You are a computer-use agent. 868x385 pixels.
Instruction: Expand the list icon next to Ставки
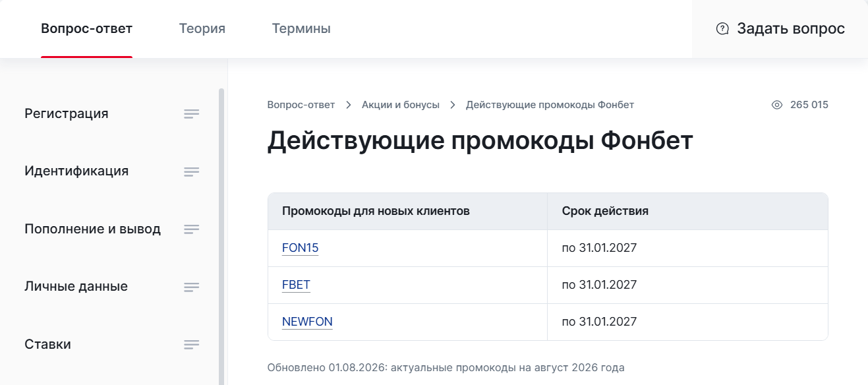pos(192,345)
